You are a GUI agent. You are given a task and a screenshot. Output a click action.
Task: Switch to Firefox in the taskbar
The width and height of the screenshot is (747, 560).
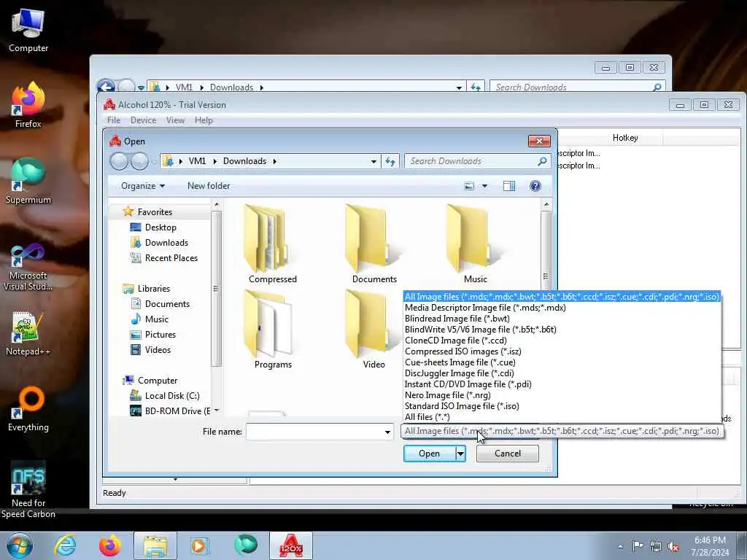[x=109, y=545]
